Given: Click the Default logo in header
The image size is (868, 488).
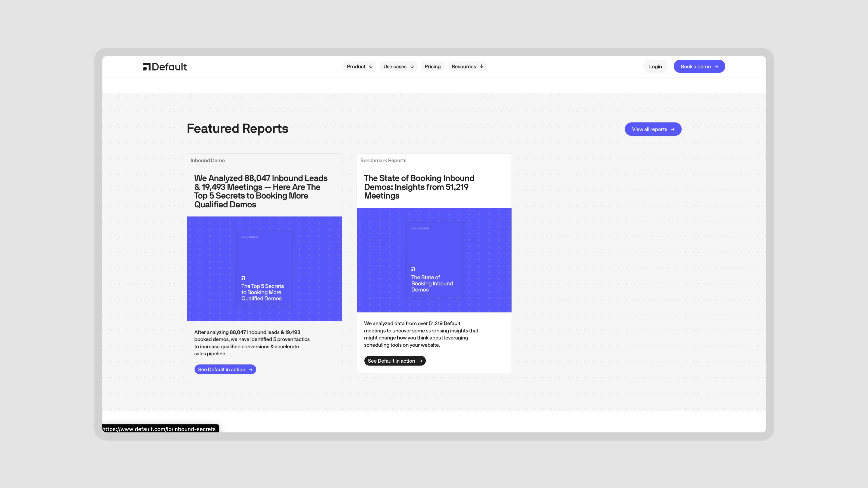Looking at the screenshot, I should click(165, 67).
